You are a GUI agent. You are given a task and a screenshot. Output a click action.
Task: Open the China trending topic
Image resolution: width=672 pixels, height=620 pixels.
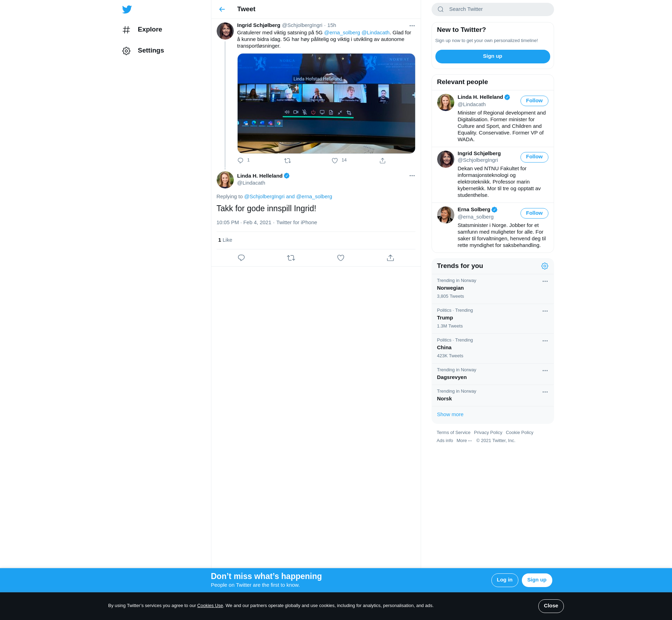point(492,349)
